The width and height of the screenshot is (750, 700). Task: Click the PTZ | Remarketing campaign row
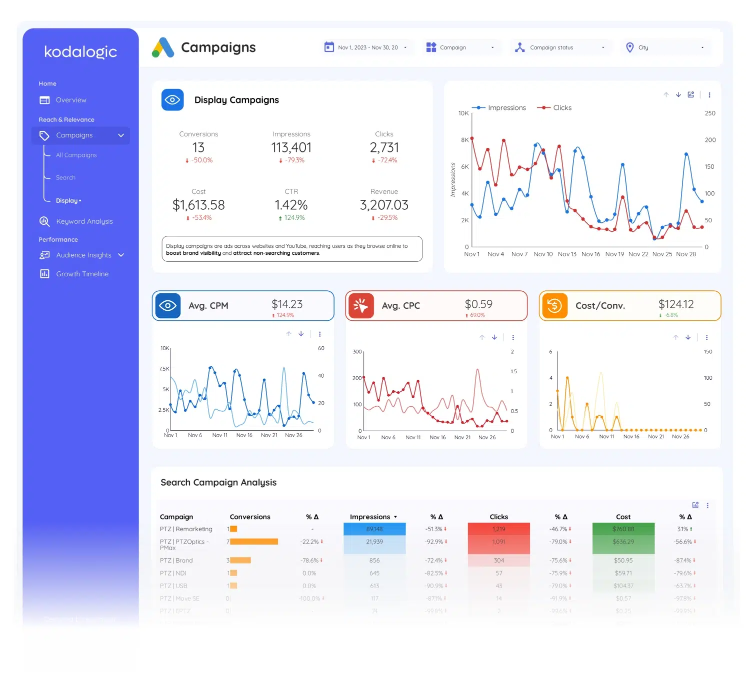(186, 529)
